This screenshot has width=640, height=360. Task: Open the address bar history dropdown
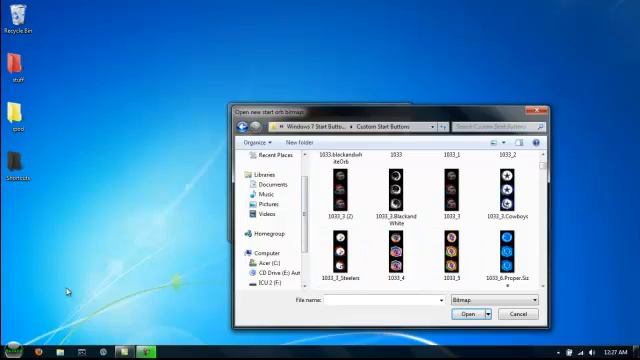pos(432,127)
